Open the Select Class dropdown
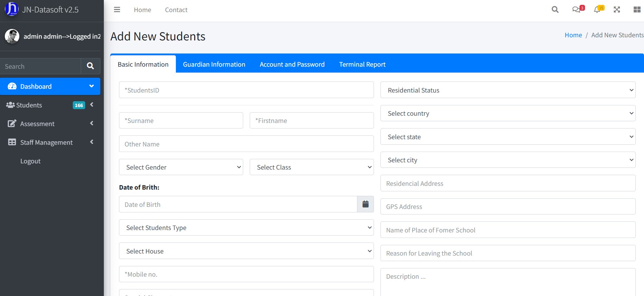 pos(311,167)
